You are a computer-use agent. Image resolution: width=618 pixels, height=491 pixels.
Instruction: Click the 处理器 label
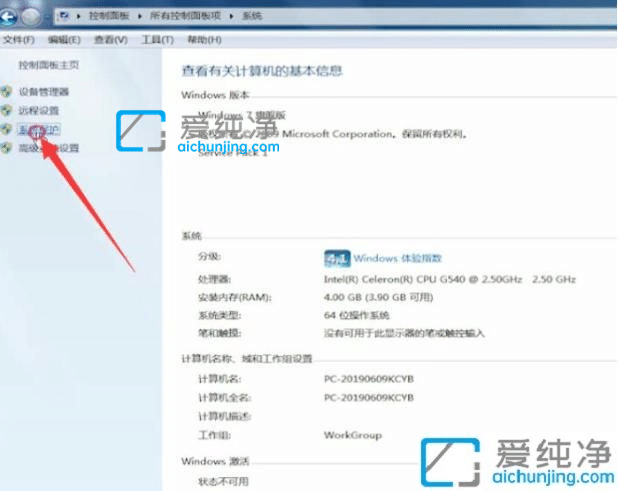tap(214, 279)
